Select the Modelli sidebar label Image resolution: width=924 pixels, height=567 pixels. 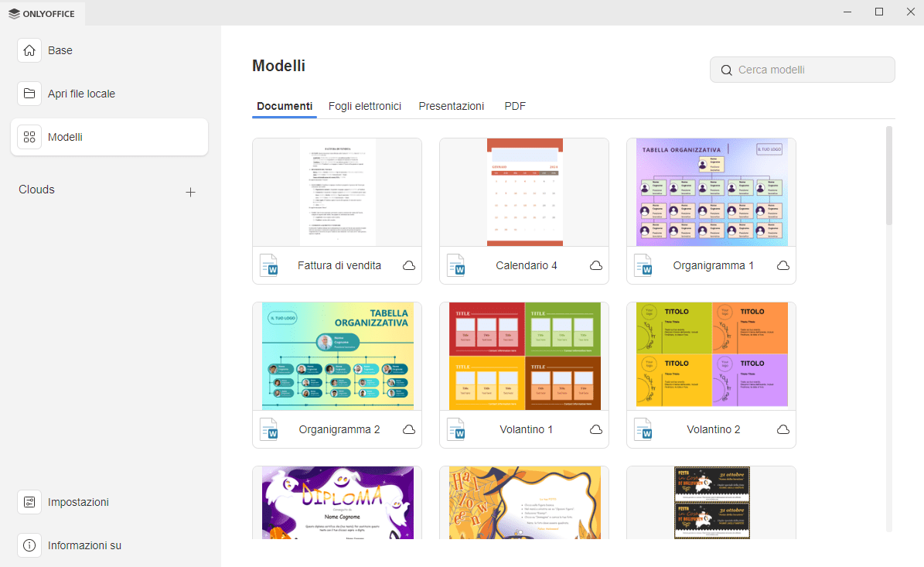[65, 138]
